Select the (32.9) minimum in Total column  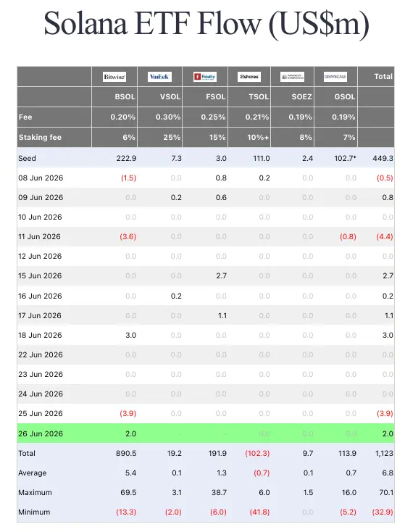tap(383, 512)
